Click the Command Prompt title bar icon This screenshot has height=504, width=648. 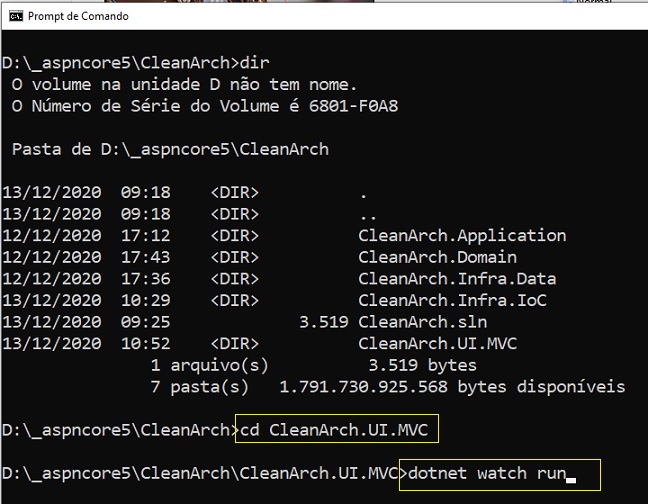coord(16,16)
